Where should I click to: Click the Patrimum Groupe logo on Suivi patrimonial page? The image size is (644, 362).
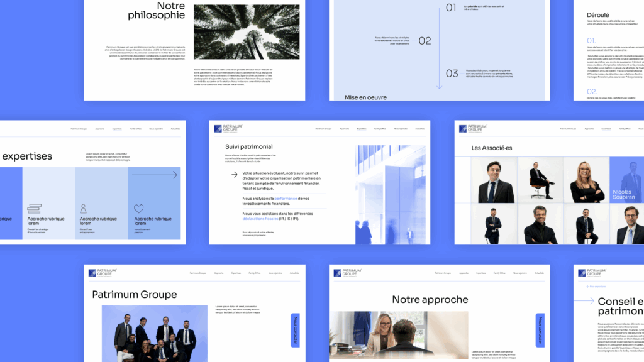coord(228,128)
